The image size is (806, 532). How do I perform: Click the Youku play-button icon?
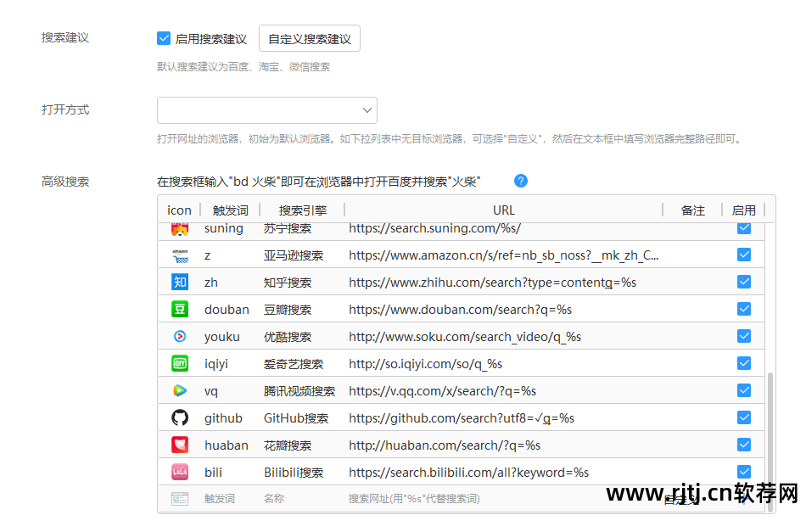tap(180, 336)
